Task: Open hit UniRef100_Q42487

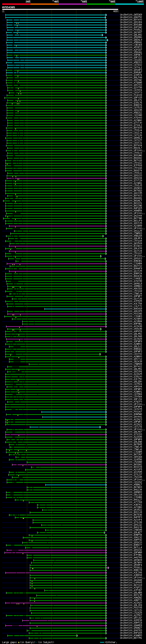Action: pyautogui.click(x=131, y=32)
